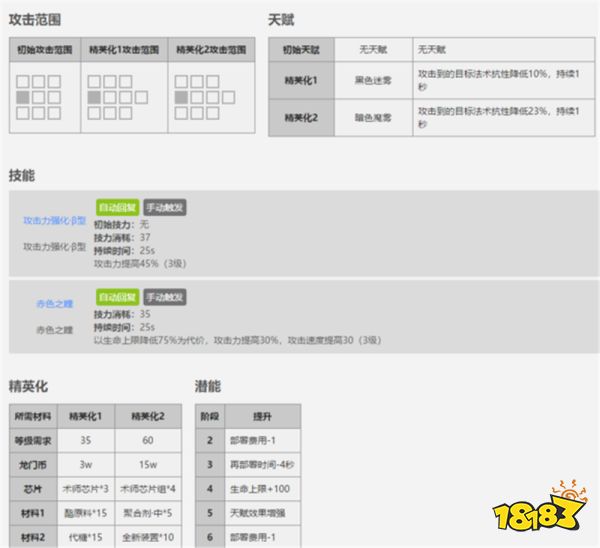This screenshot has height=548, width=600.
Task: Open the blue 赤色之瞳 skill link
Action: (x=54, y=305)
